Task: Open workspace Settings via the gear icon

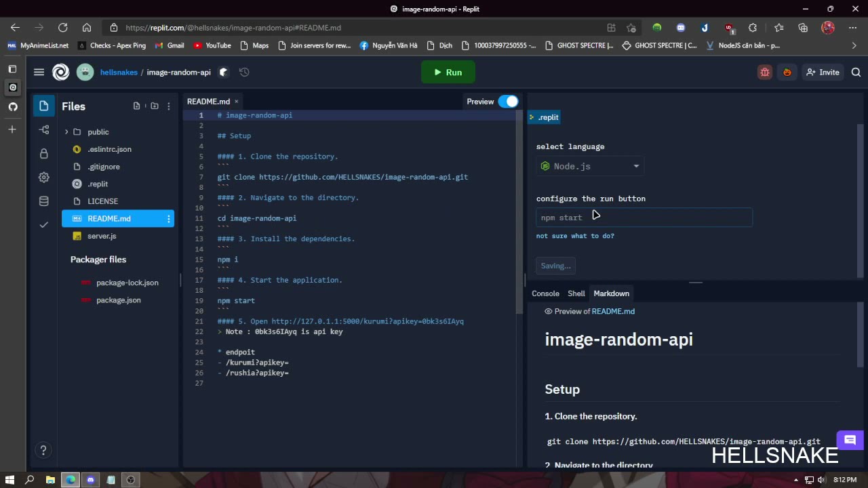Action: click(x=43, y=177)
